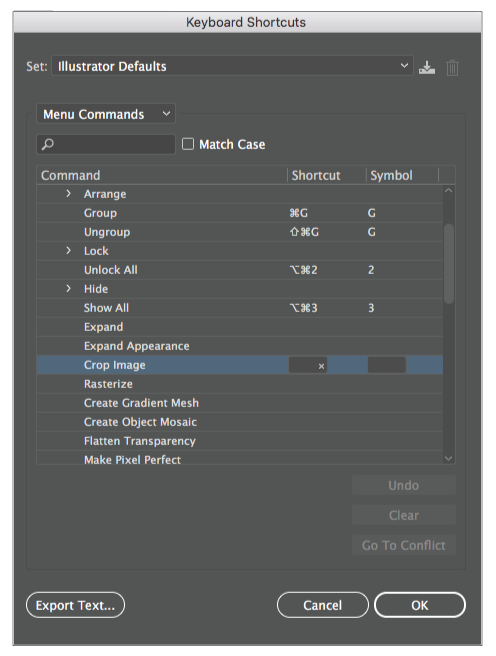
Task: Click symbol 2 in Unlock All row
Action: pyautogui.click(x=371, y=270)
